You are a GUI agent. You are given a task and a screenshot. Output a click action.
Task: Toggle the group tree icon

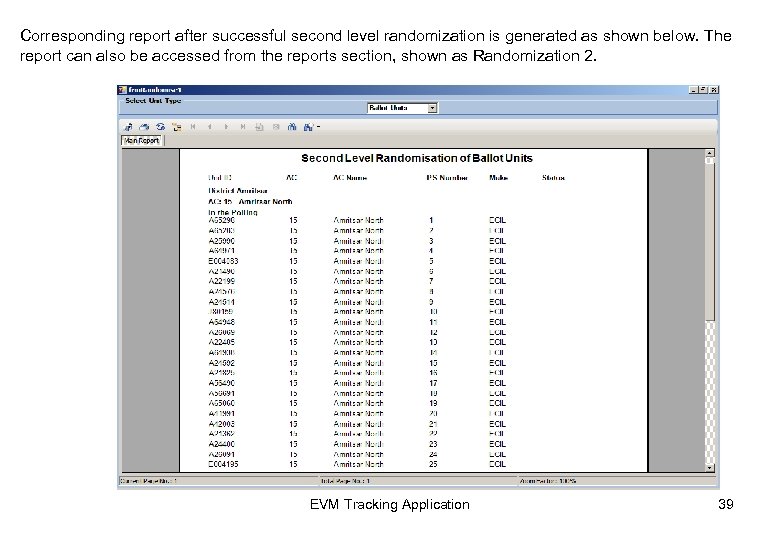tap(177, 127)
